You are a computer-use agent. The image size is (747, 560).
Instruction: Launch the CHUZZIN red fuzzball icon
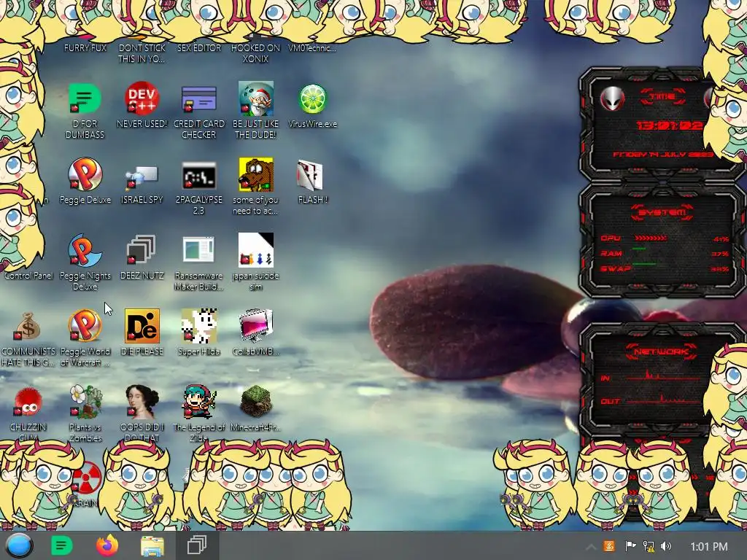point(28,402)
